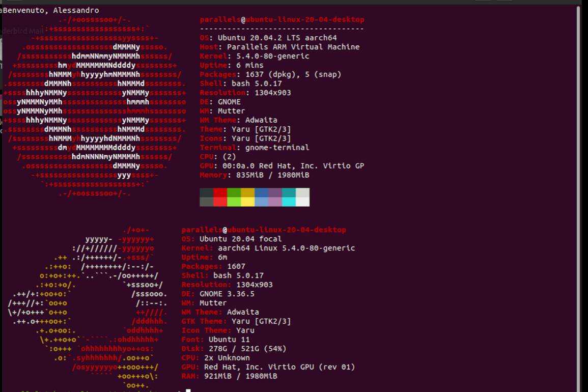Click the dark green color block
Image resolution: width=588 pixels, height=392 pixels.
point(234,192)
